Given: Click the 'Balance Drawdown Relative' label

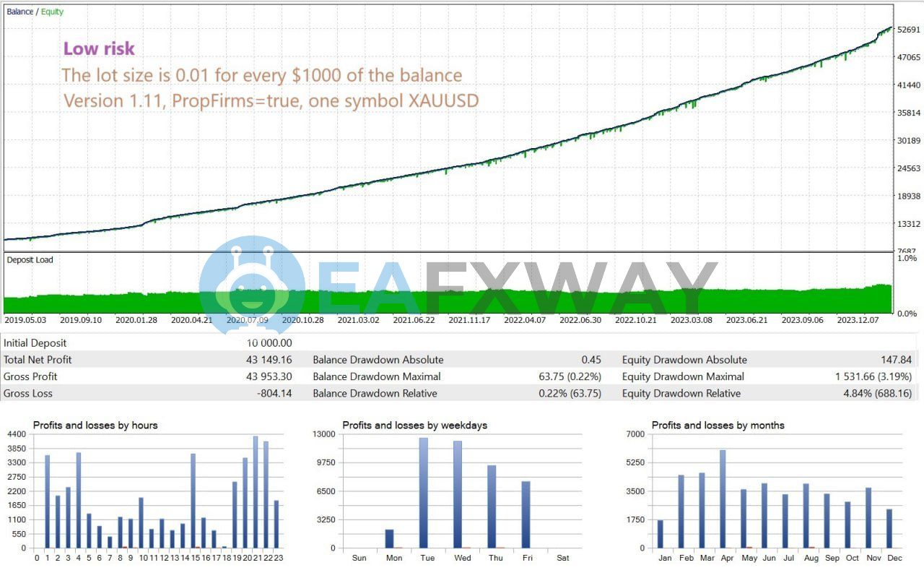Looking at the screenshot, I should point(375,394).
